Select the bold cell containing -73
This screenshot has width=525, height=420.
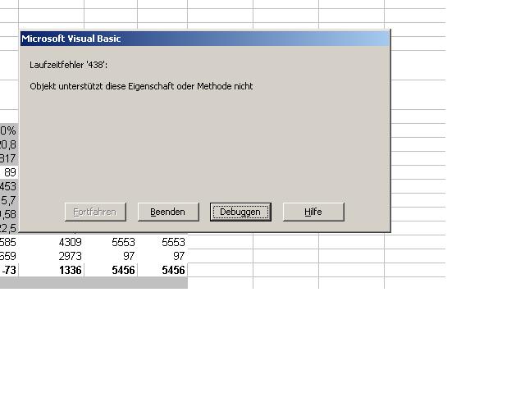(x=9, y=270)
